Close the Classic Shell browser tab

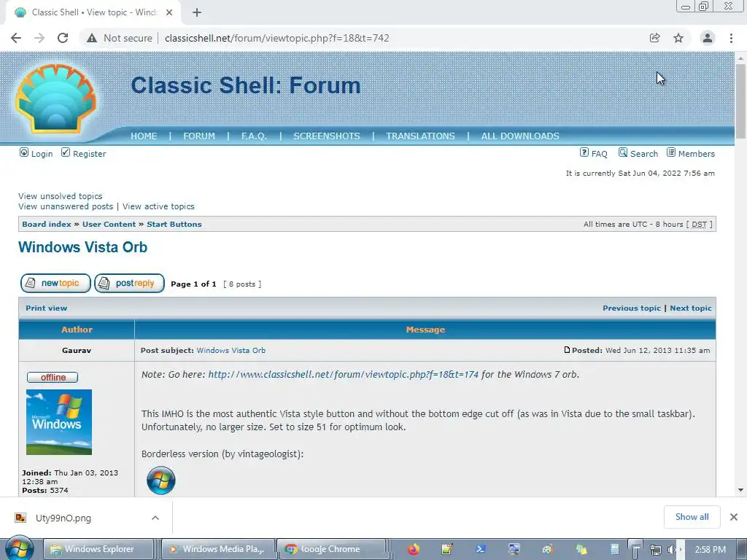(169, 12)
